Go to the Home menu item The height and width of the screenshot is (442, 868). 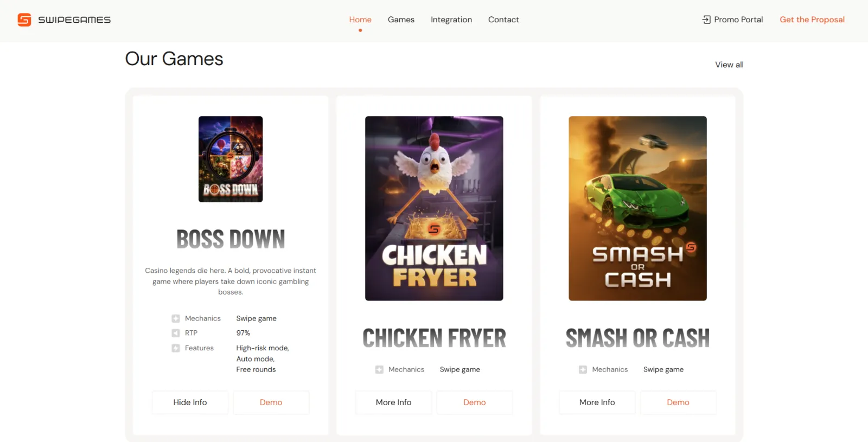pyautogui.click(x=360, y=20)
